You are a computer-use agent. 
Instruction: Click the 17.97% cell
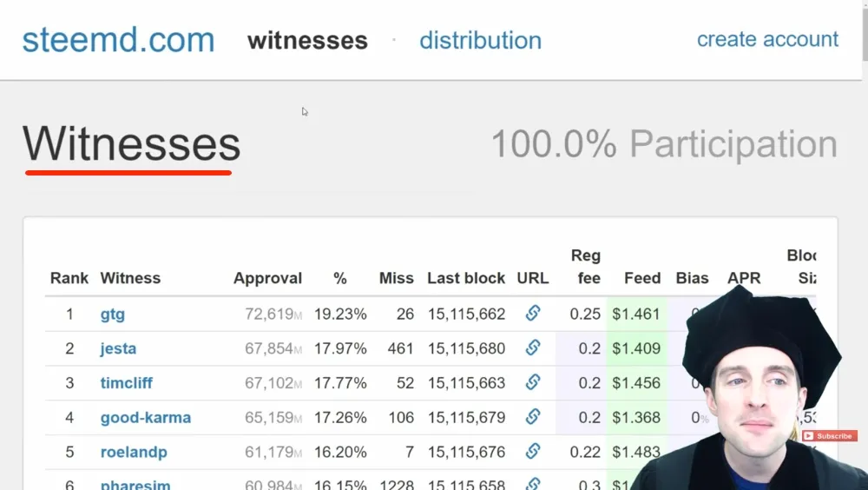340,348
